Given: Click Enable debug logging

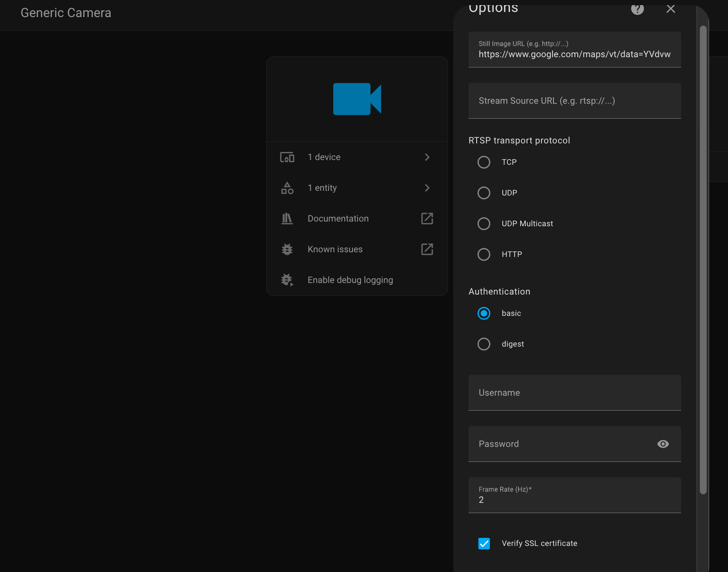Looking at the screenshot, I should point(350,280).
